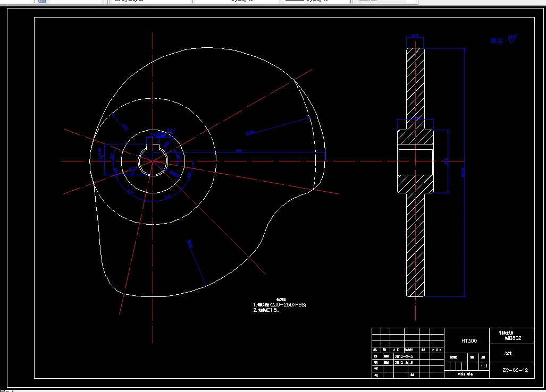
Task: Click the keyway slot in the hub bore
Action: [153, 147]
